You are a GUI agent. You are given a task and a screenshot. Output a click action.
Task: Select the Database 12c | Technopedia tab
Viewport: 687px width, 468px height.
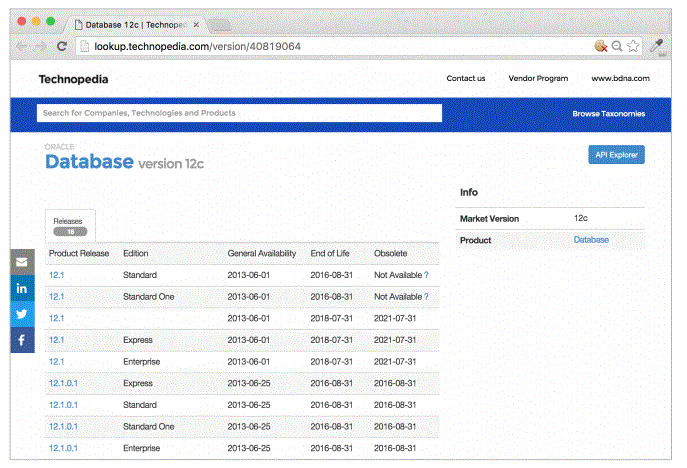pos(136,25)
